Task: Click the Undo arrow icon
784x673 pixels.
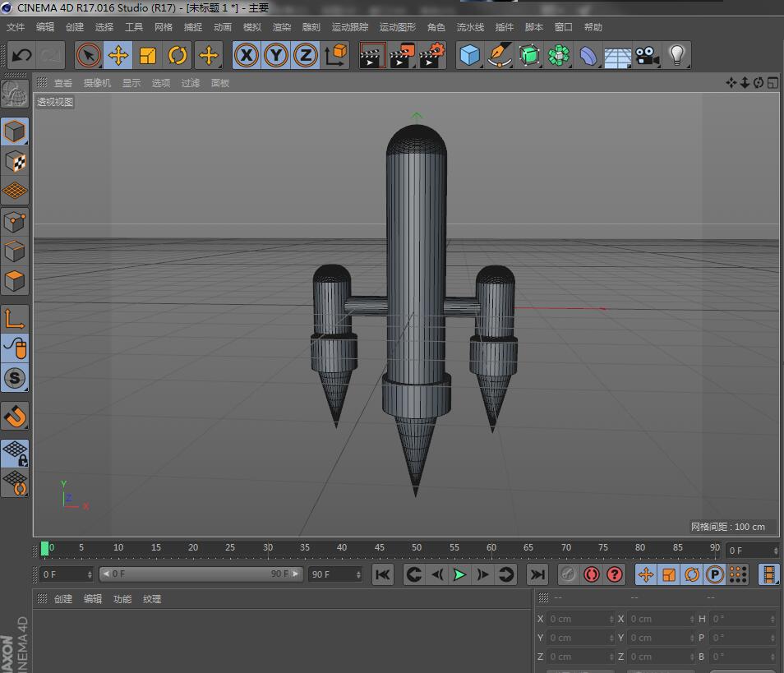Action: pos(21,56)
